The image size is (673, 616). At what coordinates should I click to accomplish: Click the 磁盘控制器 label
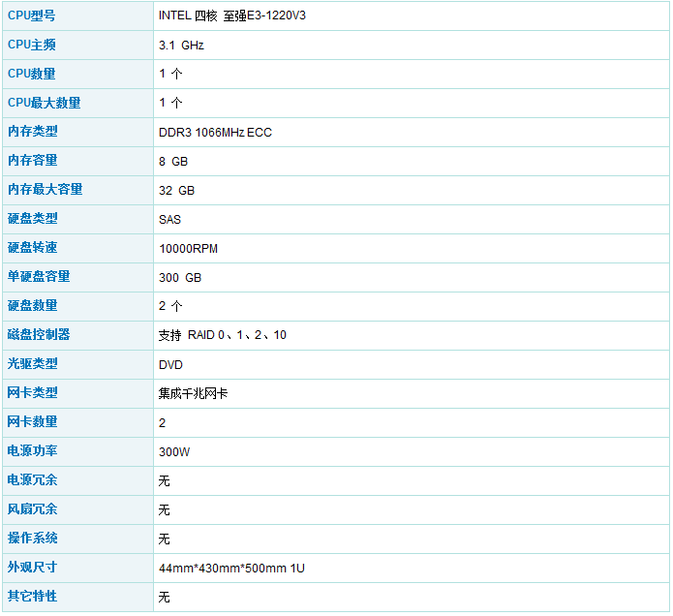39,335
